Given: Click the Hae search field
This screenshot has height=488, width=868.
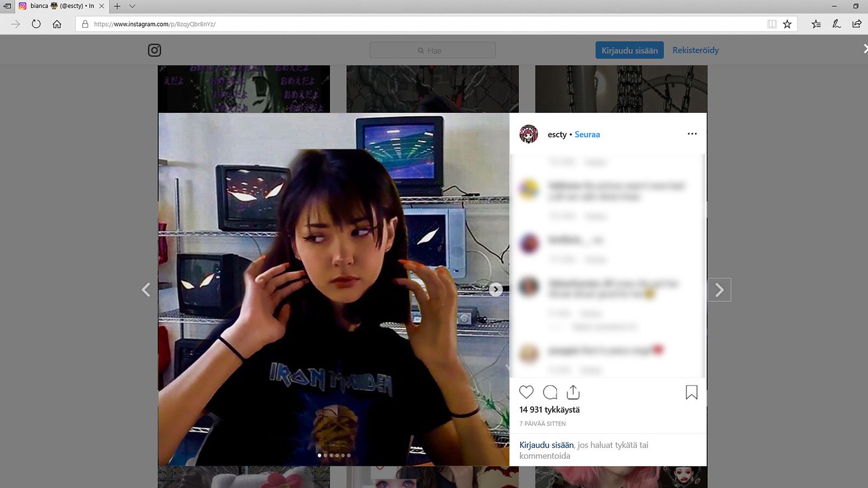Looking at the screenshot, I should pyautogui.click(x=432, y=50).
